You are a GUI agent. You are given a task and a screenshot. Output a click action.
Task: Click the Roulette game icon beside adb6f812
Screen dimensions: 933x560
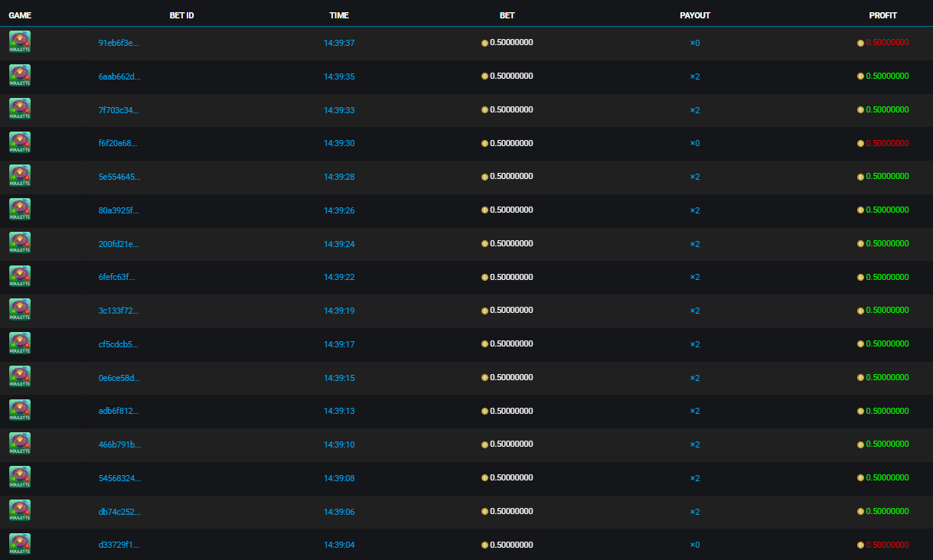click(x=20, y=410)
